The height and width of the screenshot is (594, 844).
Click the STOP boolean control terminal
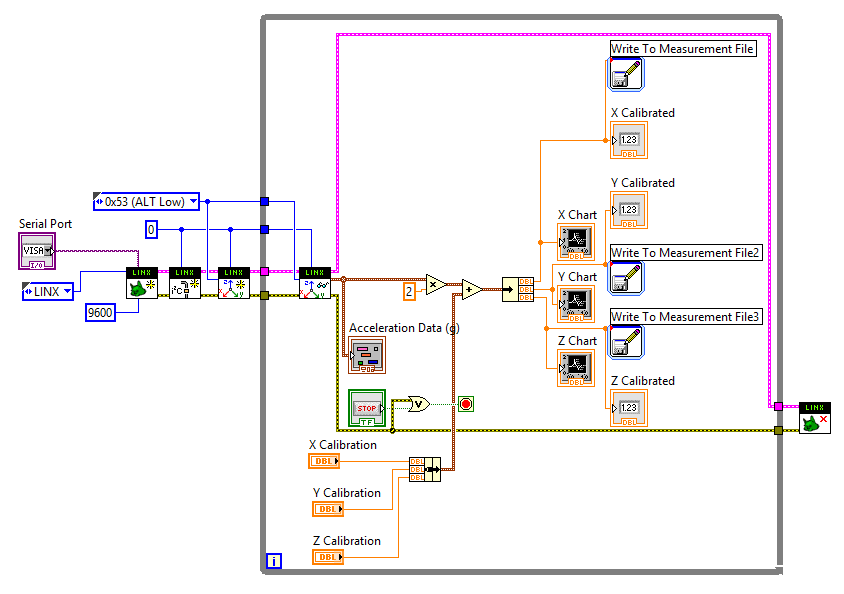click(x=367, y=408)
